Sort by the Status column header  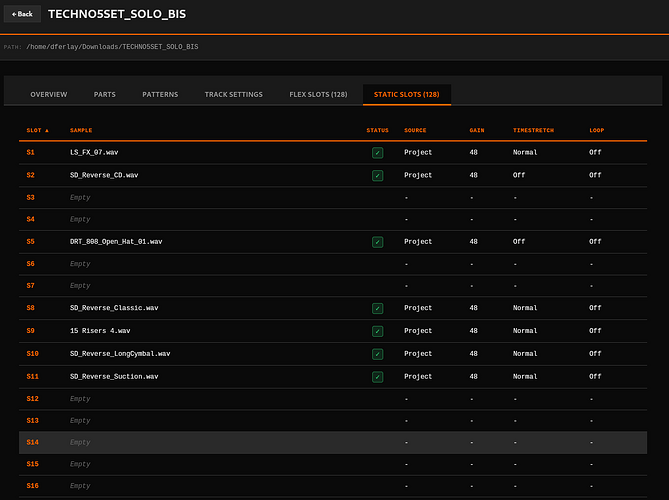pos(378,130)
